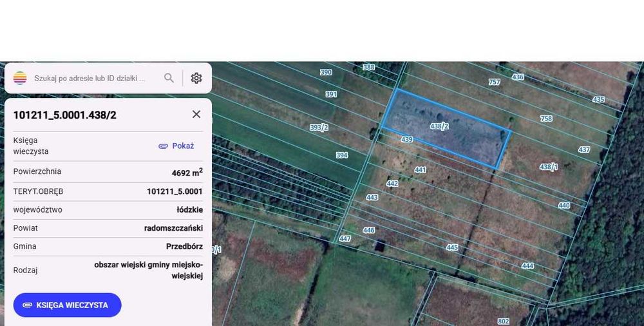This screenshot has height=326, width=644.
Task: Click the KSIĘGA WIECZYSTA button
Action: point(68,305)
